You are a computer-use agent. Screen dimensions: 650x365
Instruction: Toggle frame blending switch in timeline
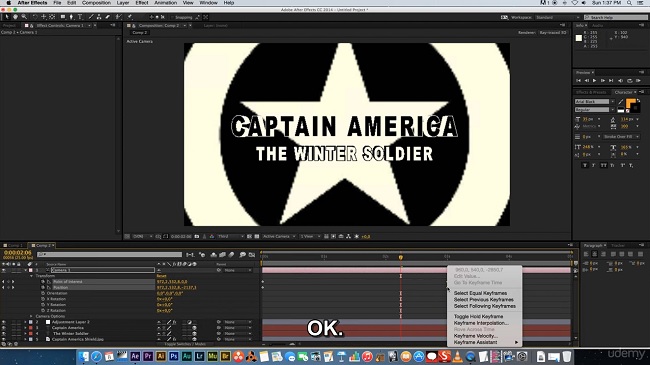click(x=222, y=255)
